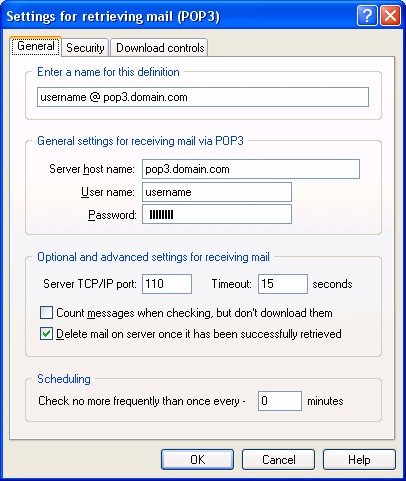Image resolution: width=406 pixels, height=481 pixels.
Task: Click the Server TCP/IP port field
Action: [167, 284]
